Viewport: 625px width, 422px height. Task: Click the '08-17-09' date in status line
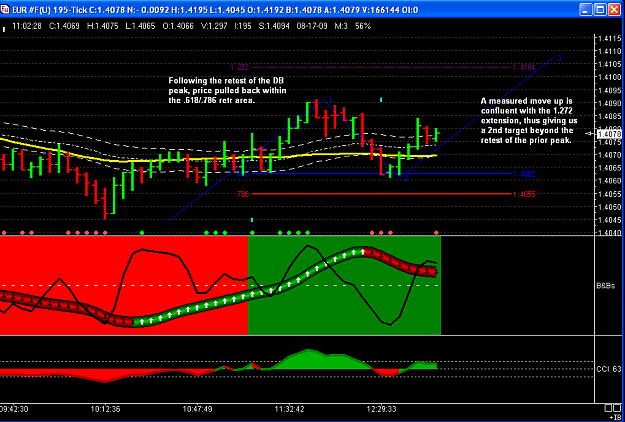(x=311, y=26)
